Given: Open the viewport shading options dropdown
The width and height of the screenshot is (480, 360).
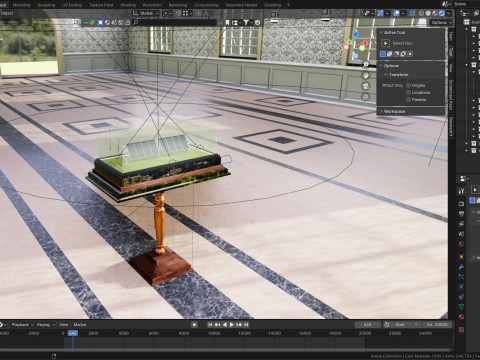Looking at the screenshot, I should [449, 13].
